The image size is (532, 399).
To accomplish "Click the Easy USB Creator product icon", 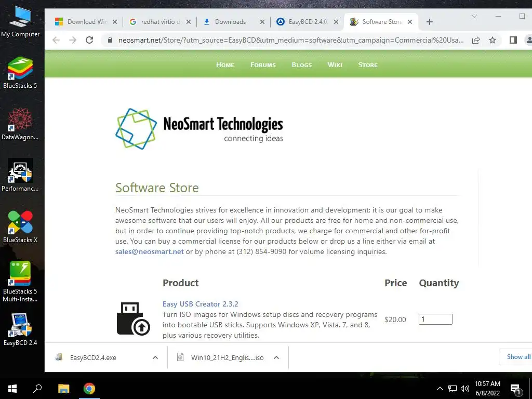I will click(x=134, y=319).
